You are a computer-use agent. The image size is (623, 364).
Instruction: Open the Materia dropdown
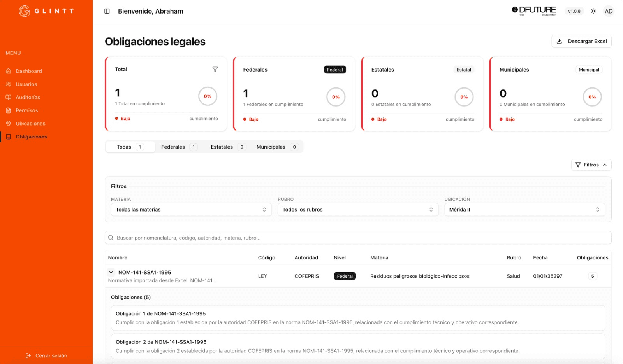191,210
